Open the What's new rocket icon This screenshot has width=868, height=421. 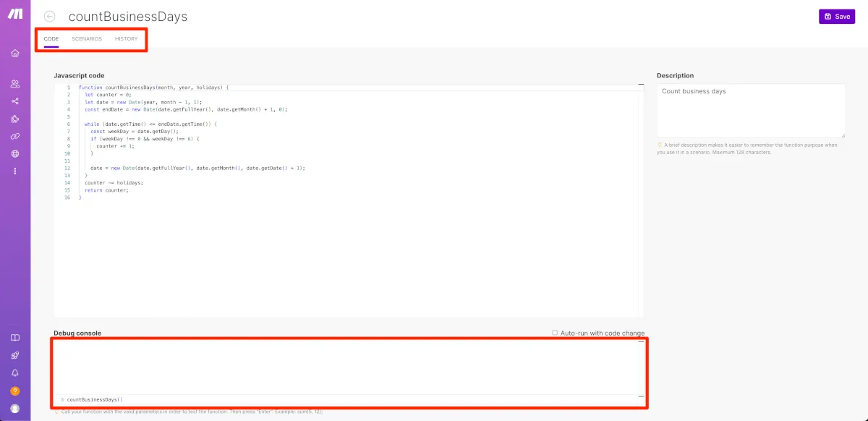tap(15, 355)
